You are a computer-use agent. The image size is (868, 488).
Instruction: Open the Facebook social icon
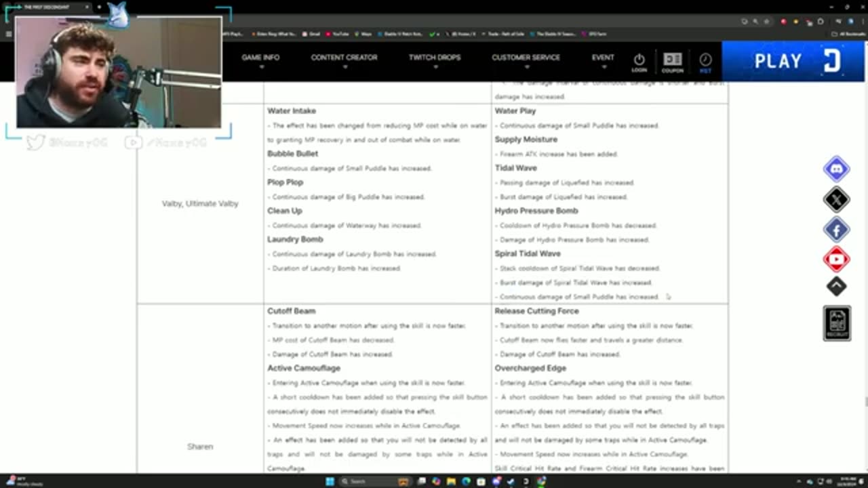836,230
